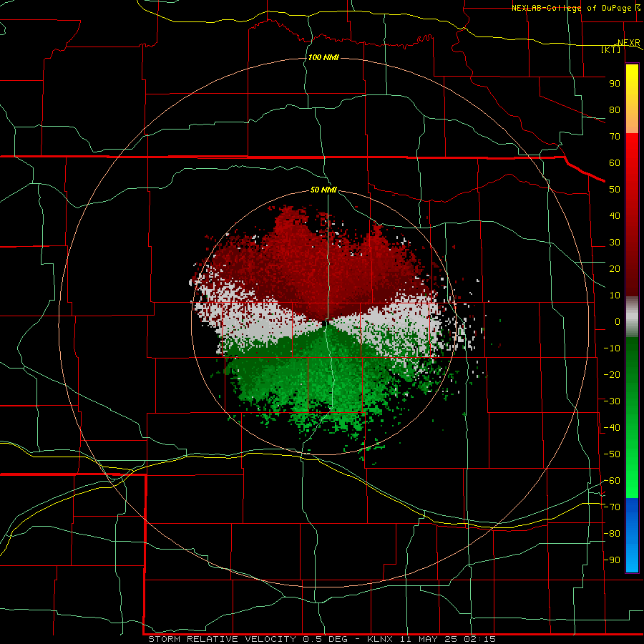Viewport: 644px width, 644px height.
Task: Select the positive 70 scale label
Action: click(x=615, y=137)
